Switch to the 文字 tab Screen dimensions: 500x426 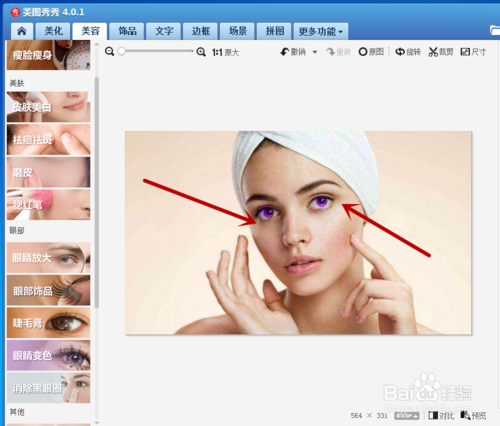pos(164,31)
